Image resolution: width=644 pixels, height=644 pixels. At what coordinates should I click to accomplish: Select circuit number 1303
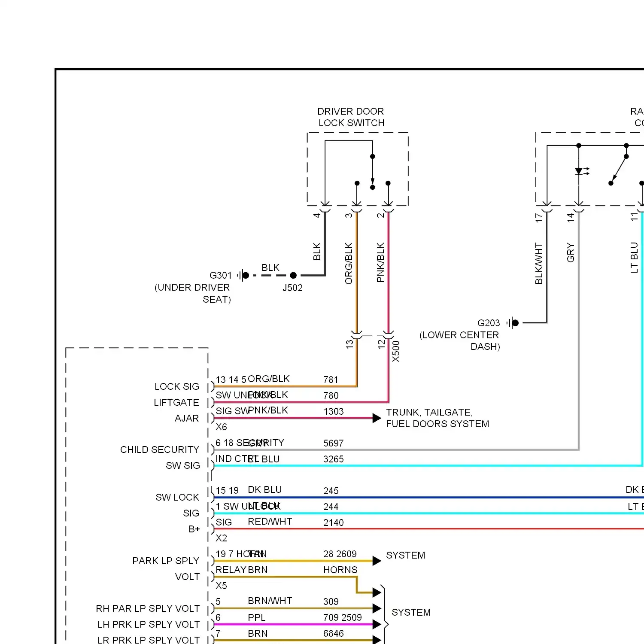click(x=334, y=411)
